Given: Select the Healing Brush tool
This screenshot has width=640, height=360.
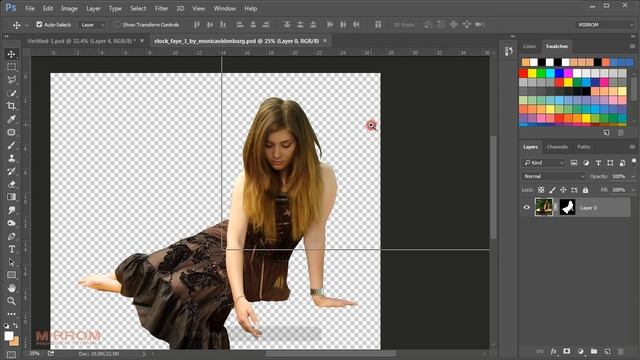Looking at the screenshot, I should tap(11, 132).
